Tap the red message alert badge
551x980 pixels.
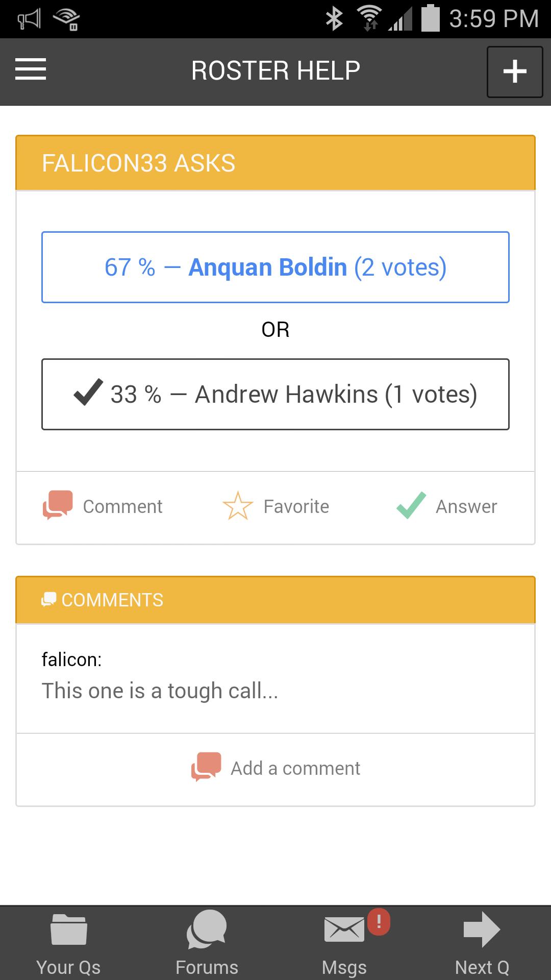[379, 922]
